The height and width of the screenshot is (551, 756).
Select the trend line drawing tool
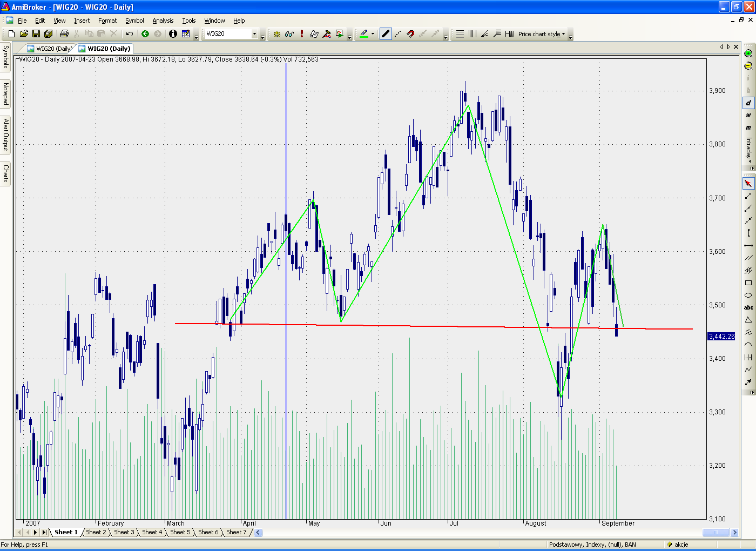pos(748,196)
